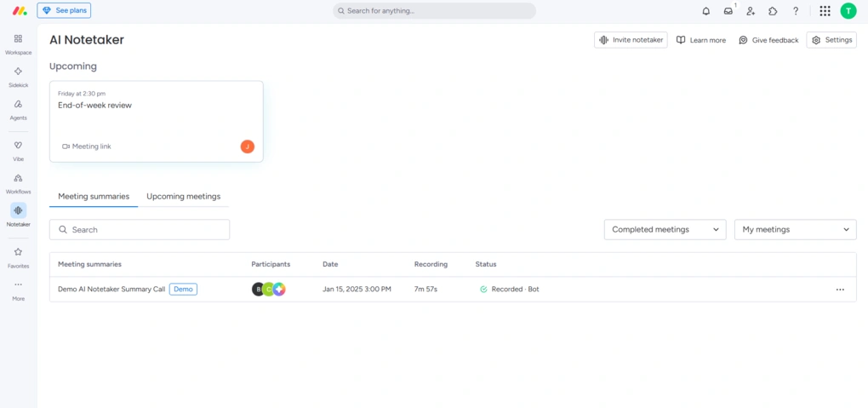Open Vibe in the sidebar
The height and width of the screenshot is (408, 868).
pos(18,151)
